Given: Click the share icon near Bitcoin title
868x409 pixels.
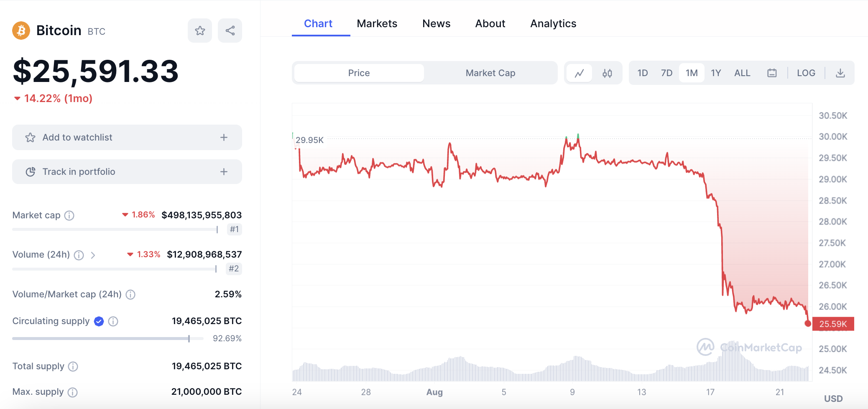Looking at the screenshot, I should 230,31.
